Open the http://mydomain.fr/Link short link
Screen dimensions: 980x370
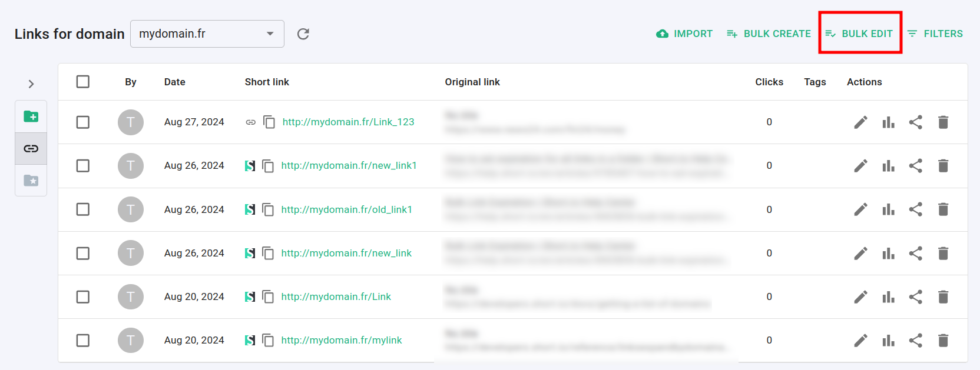(x=336, y=297)
